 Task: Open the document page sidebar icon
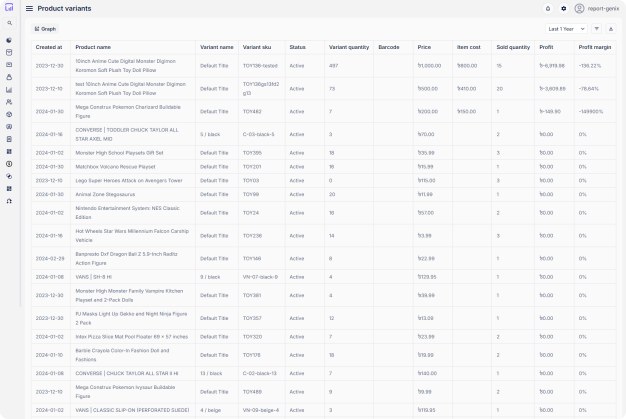pyautogui.click(x=9, y=139)
